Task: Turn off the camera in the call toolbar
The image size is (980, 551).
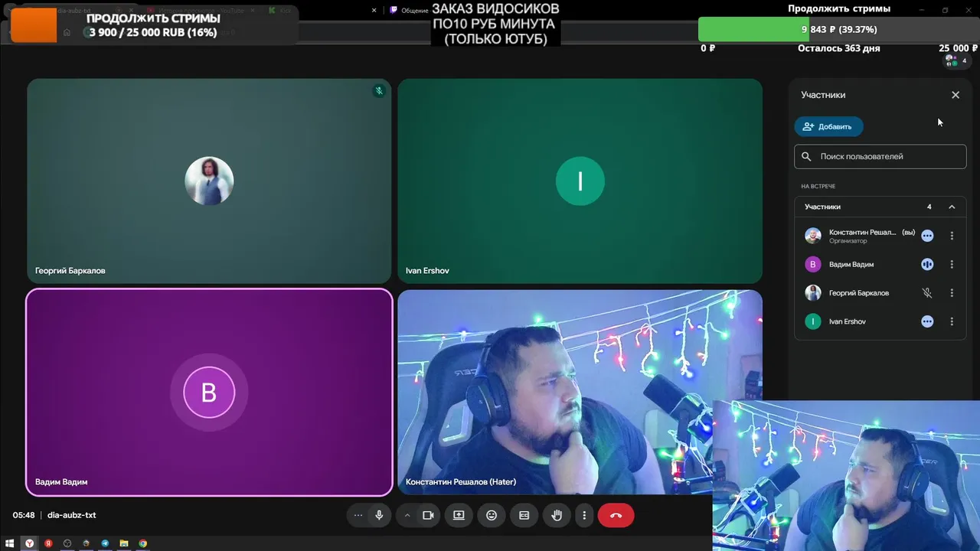Action: (x=428, y=515)
